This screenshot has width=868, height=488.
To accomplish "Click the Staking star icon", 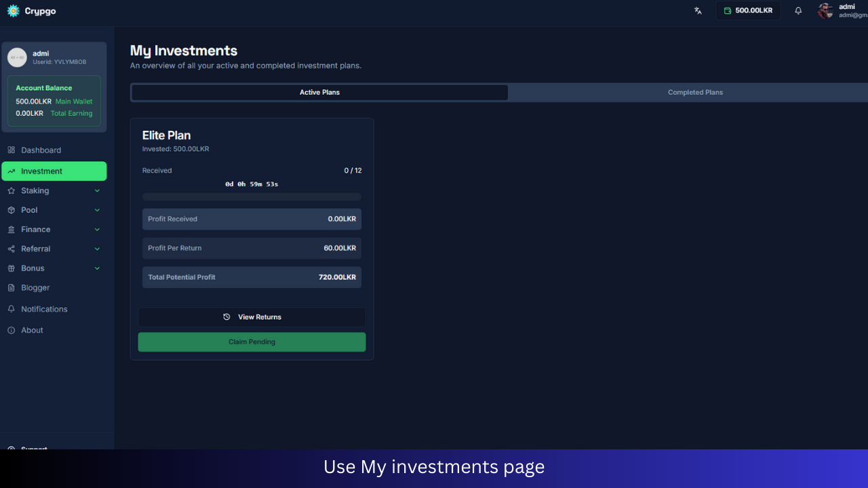I will click(x=10, y=190).
